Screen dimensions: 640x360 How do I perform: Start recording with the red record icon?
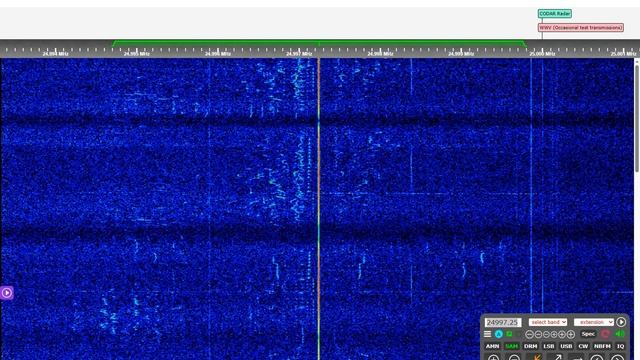(x=605, y=334)
